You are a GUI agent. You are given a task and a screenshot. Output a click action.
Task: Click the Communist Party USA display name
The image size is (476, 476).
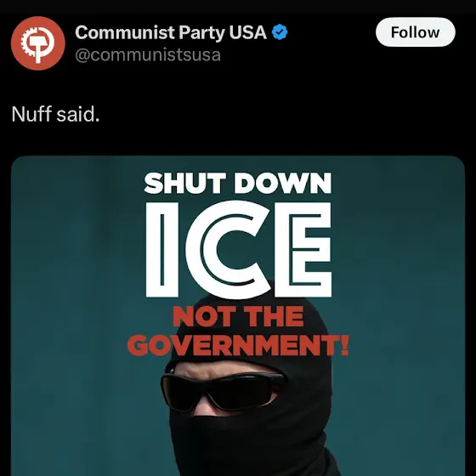(x=171, y=32)
